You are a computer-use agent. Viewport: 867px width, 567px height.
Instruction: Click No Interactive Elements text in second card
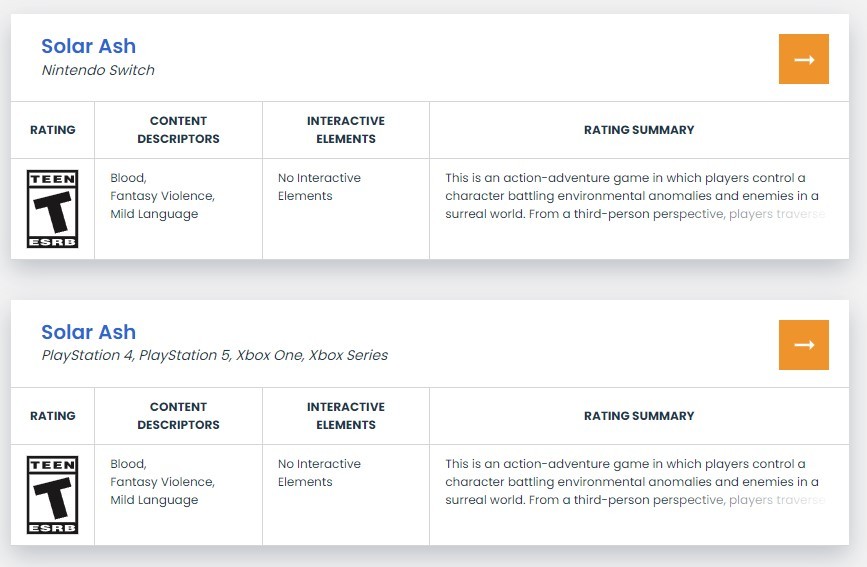319,473
